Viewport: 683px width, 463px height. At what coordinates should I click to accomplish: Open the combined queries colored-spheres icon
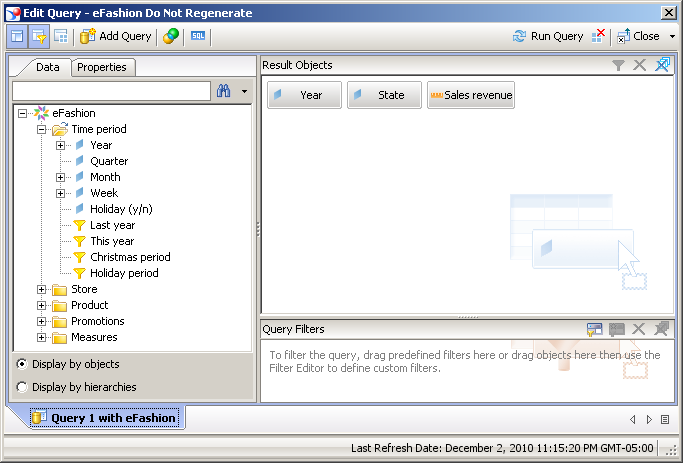(x=170, y=36)
